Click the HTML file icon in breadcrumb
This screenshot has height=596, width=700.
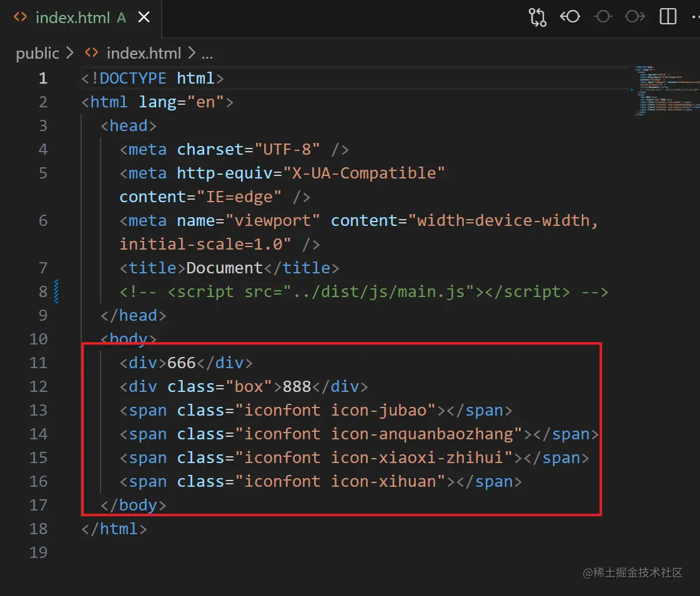[x=92, y=52]
